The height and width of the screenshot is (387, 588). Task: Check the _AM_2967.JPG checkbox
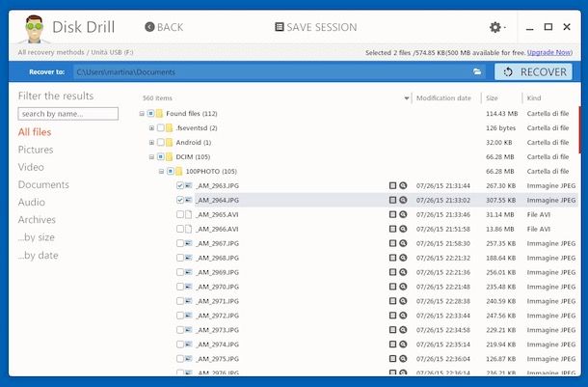[x=180, y=243]
